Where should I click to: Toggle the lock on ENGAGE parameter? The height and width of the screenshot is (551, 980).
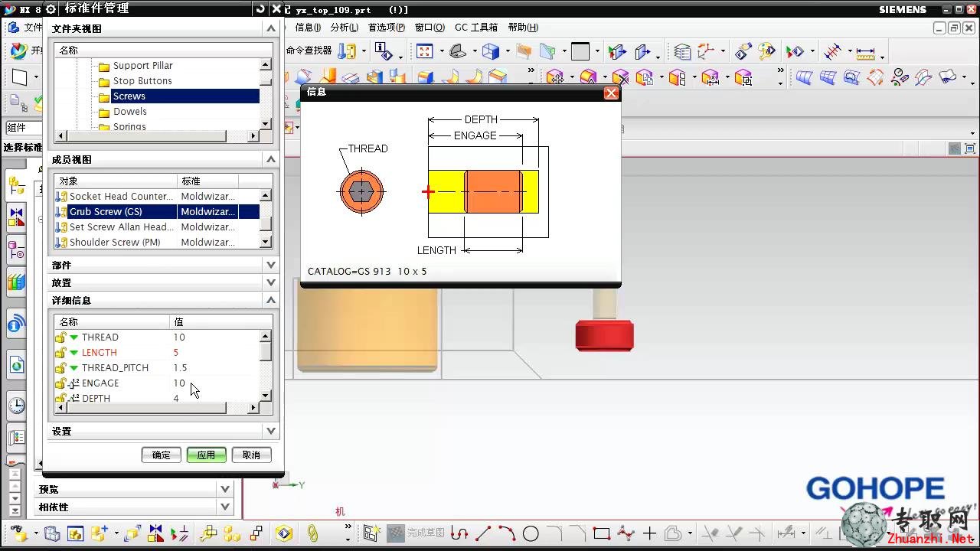point(60,383)
